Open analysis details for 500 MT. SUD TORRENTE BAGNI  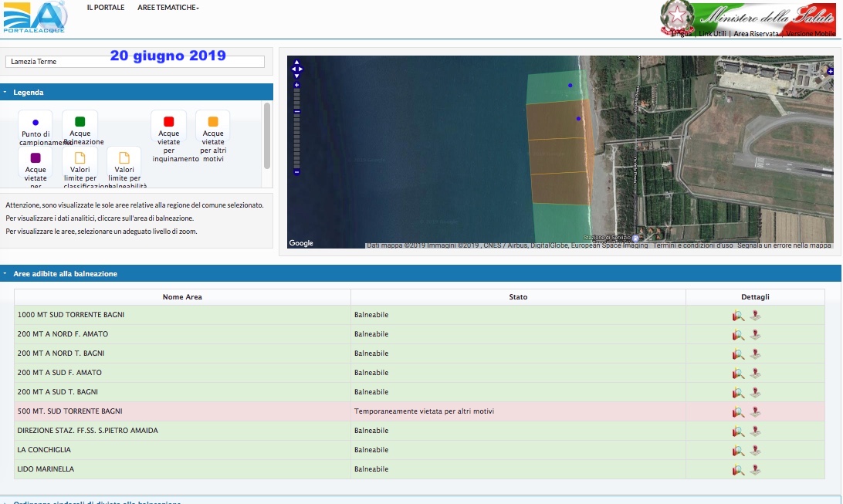pyautogui.click(x=738, y=412)
